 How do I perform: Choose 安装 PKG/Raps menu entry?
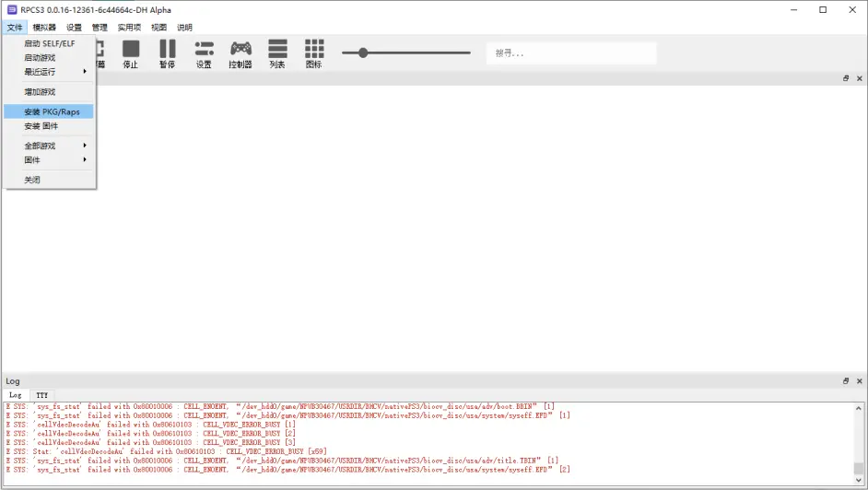point(49,111)
